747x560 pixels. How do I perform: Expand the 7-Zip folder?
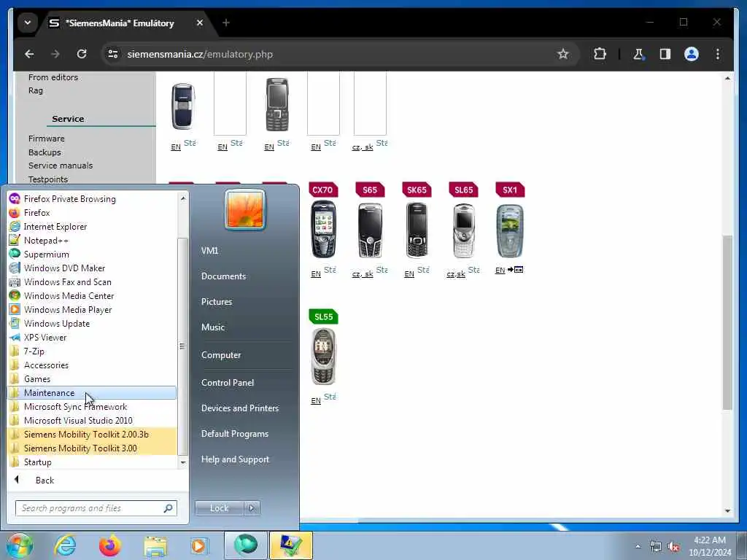pyautogui.click(x=93, y=351)
